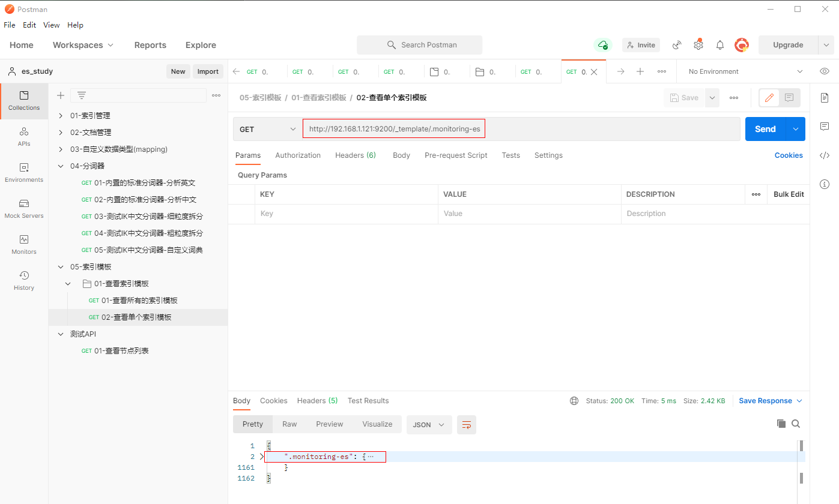The height and width of the screenshot is (504, 839).
Task: Open Mock Servers in the sidebar
Action: (x=24, y=208)
